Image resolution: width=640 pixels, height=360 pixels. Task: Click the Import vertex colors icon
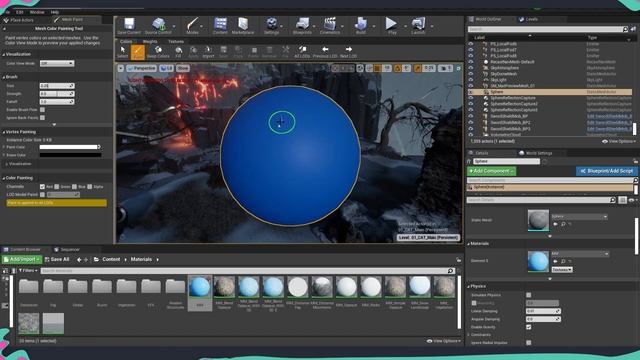[x=208, y=52]
